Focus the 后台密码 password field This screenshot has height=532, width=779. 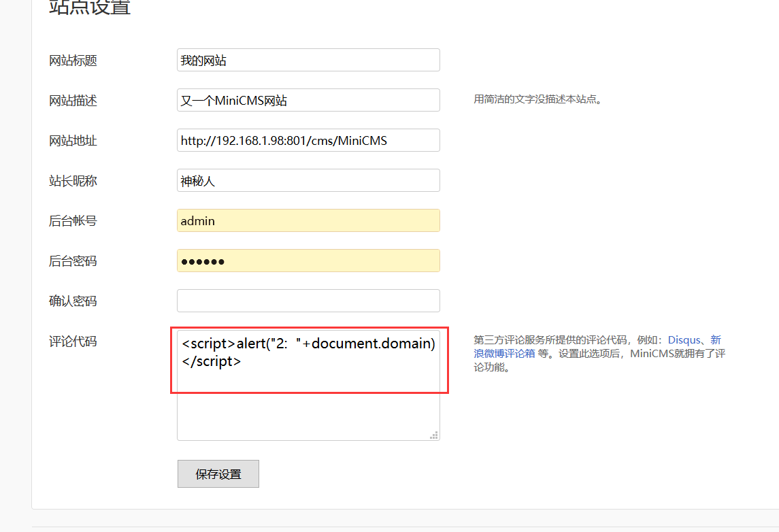pyautogui.click(x=308, y=261)
